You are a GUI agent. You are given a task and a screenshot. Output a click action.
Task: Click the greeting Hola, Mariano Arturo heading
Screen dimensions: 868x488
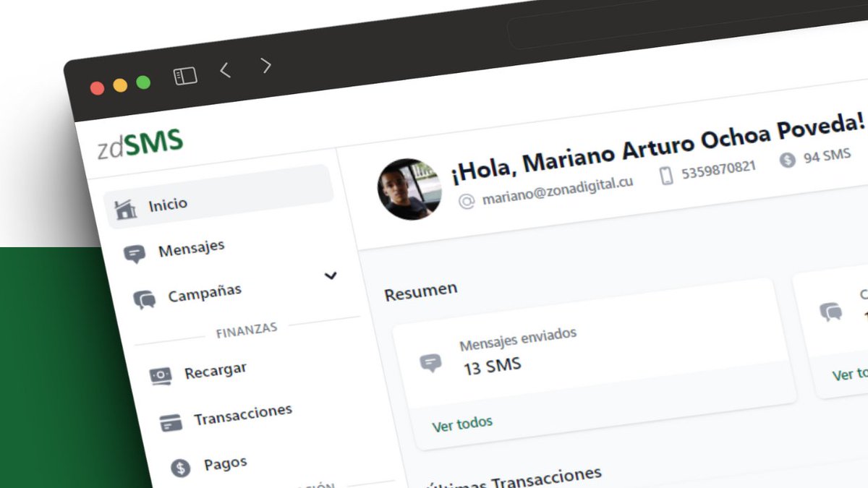point(658,148)
